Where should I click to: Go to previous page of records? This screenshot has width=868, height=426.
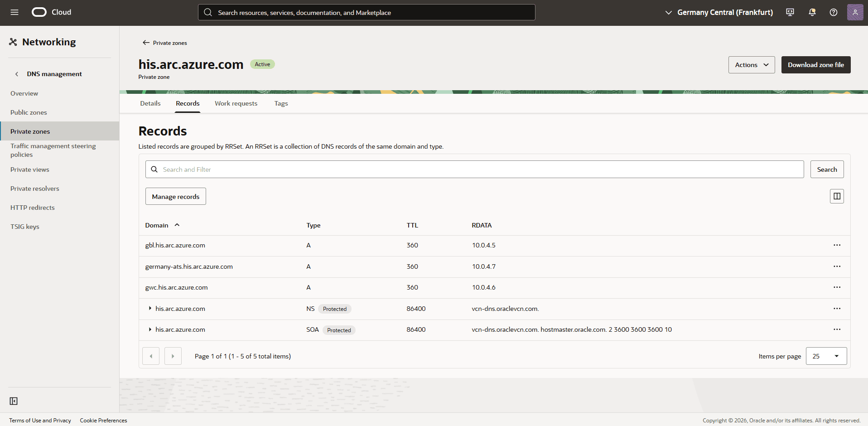pos(151,356)
